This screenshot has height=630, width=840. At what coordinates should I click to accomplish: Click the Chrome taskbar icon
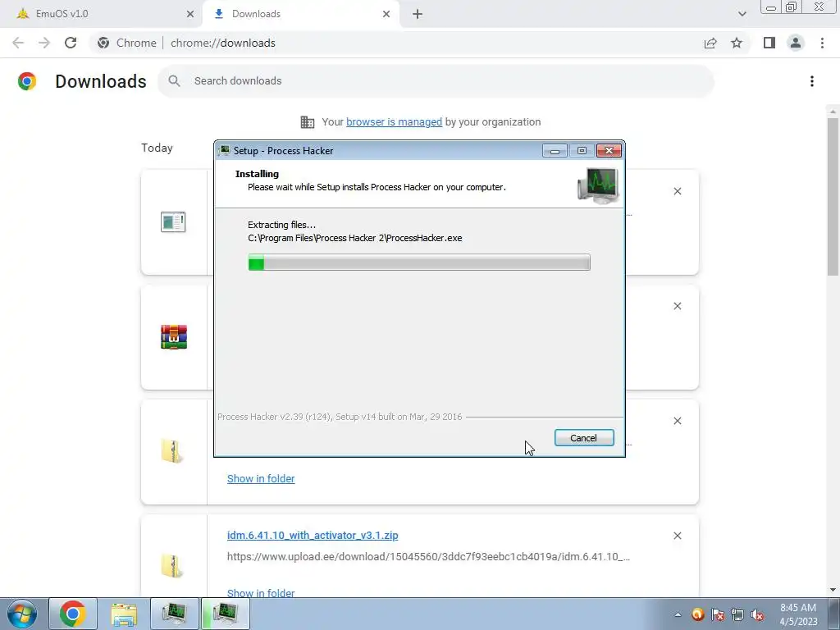pos(73,614)
